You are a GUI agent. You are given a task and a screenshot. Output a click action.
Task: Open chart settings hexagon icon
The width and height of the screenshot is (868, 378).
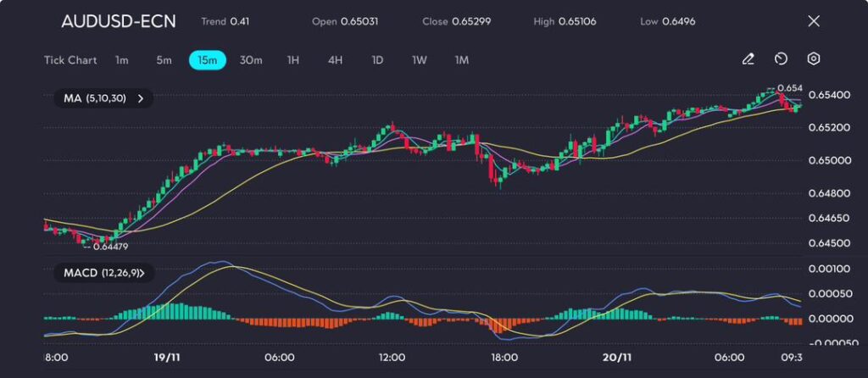(x=814, y=59)
